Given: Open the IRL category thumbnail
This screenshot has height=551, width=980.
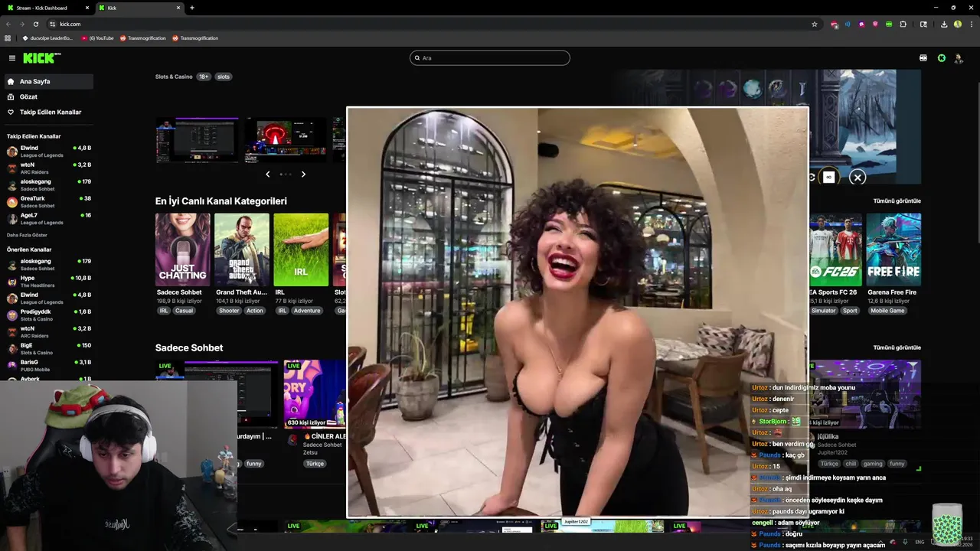Looking at the screenshot, I should coord(301,249).
